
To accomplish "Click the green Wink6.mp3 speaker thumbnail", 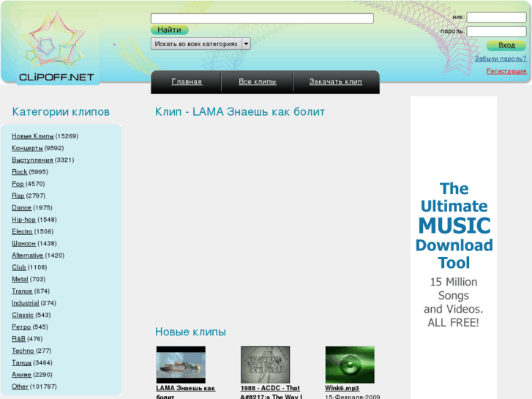I will pyautogui.click(x=350, y=365).
